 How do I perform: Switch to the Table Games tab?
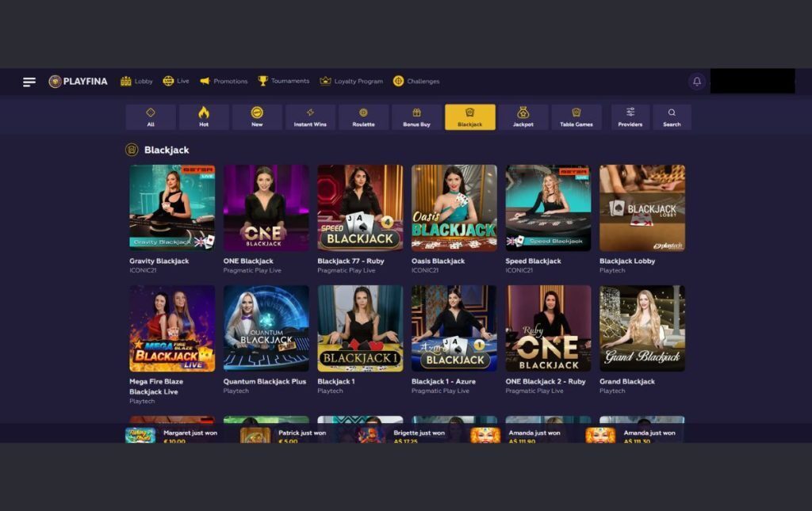tap(576, 117)
